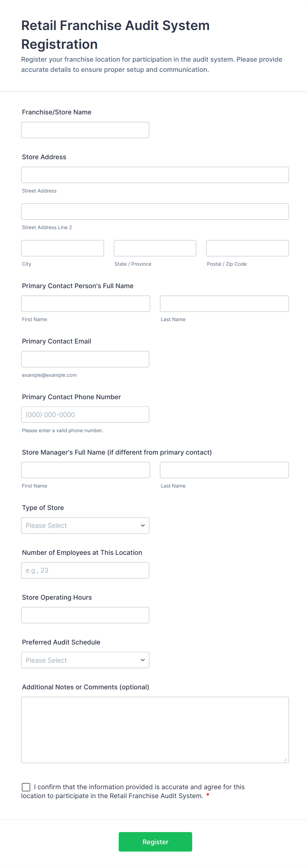Check the information accuracy confirmation box

click(26, 787)
